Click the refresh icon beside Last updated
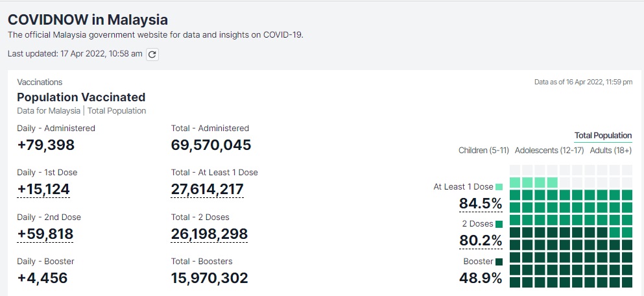644x296 pixels. pyautogui.click(x=152, y=55)
